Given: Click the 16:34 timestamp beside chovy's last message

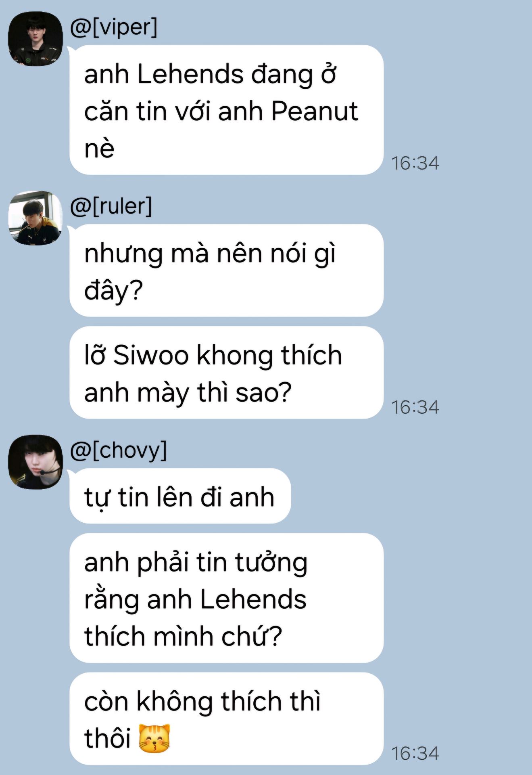Looking at the screenshot, I should 415,753.
